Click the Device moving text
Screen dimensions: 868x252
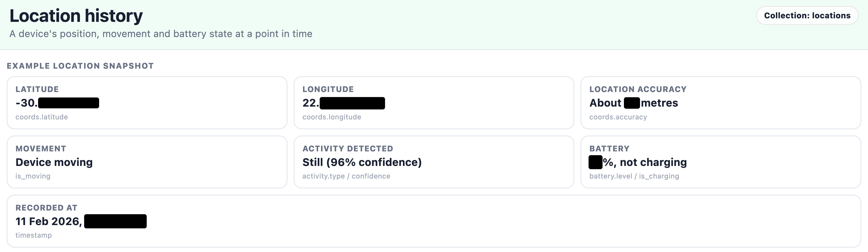pyautogui.click(x=54, y=162)
